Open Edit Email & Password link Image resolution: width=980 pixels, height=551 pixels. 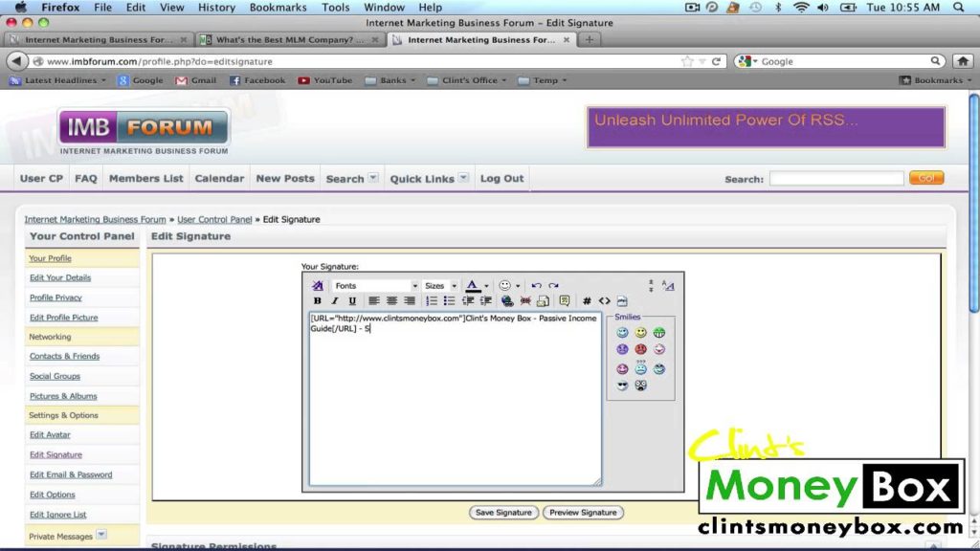point(71,474)
